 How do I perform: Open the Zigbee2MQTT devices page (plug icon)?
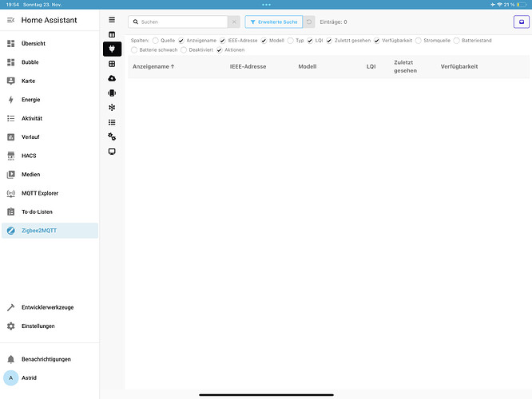click(112, 49)
